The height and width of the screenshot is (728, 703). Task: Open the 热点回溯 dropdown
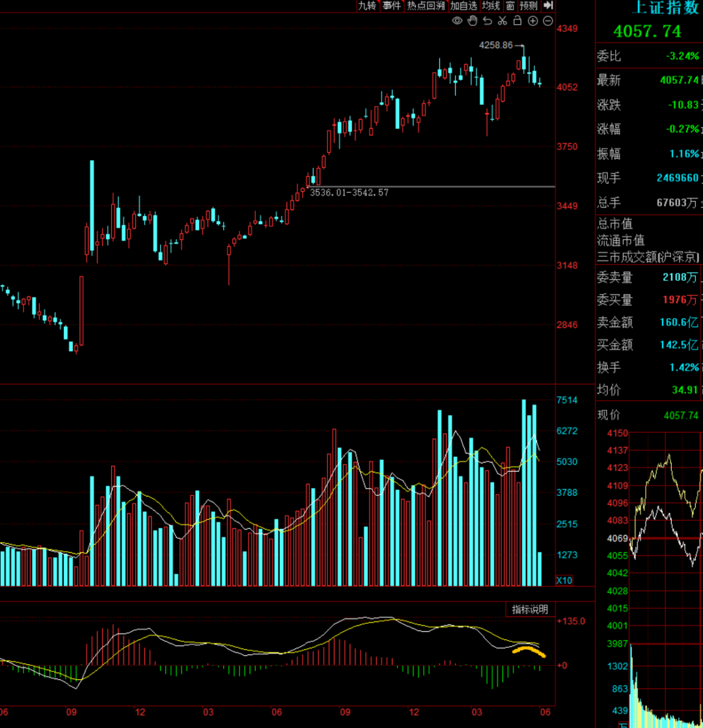click(x=426, y=6)
